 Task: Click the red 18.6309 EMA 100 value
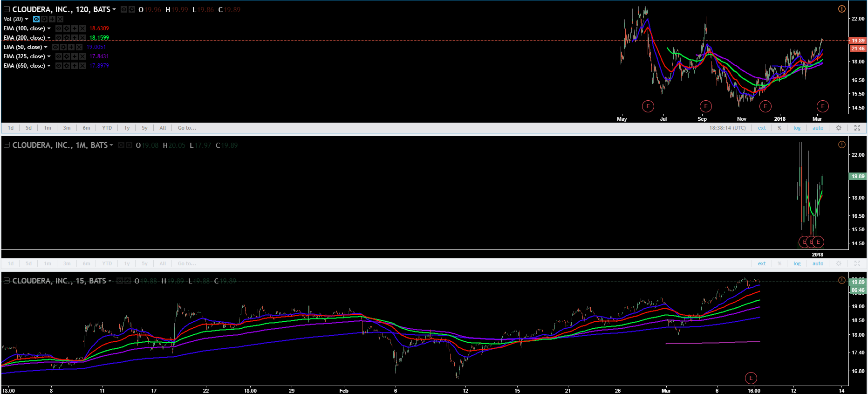coord(99,28)
